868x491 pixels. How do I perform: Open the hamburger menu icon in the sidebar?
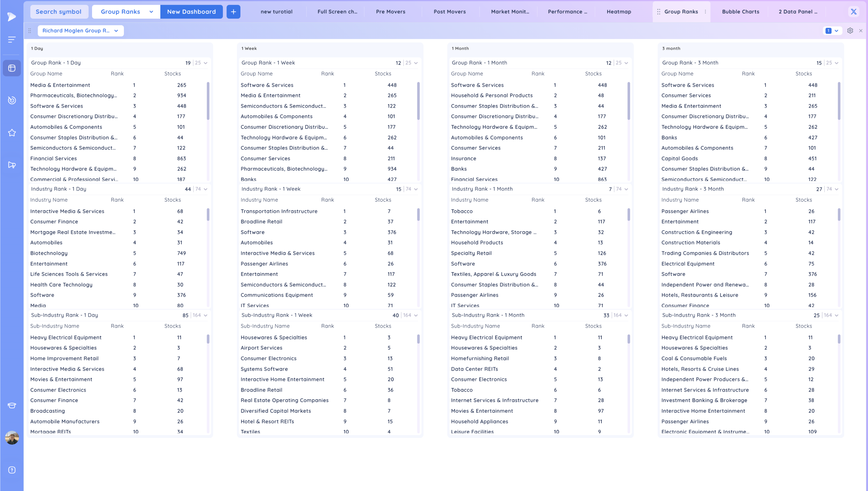[x=12, y=40]
